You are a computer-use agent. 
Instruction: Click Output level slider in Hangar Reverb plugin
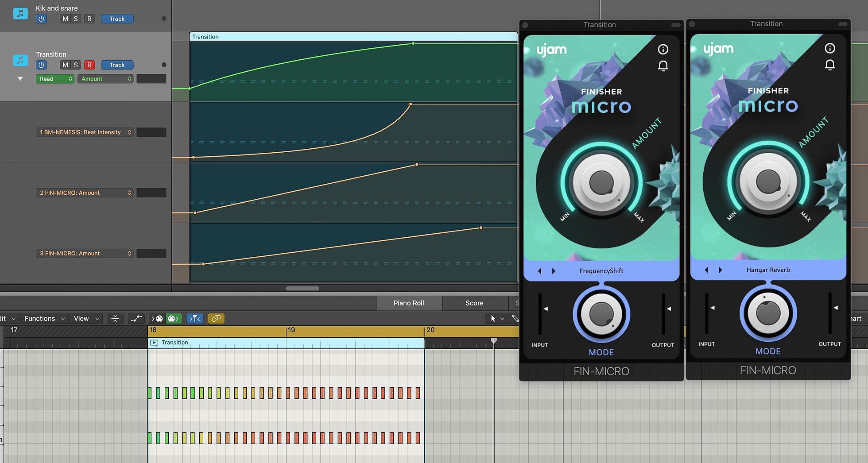pyautogui.click(x=831, y=313)
